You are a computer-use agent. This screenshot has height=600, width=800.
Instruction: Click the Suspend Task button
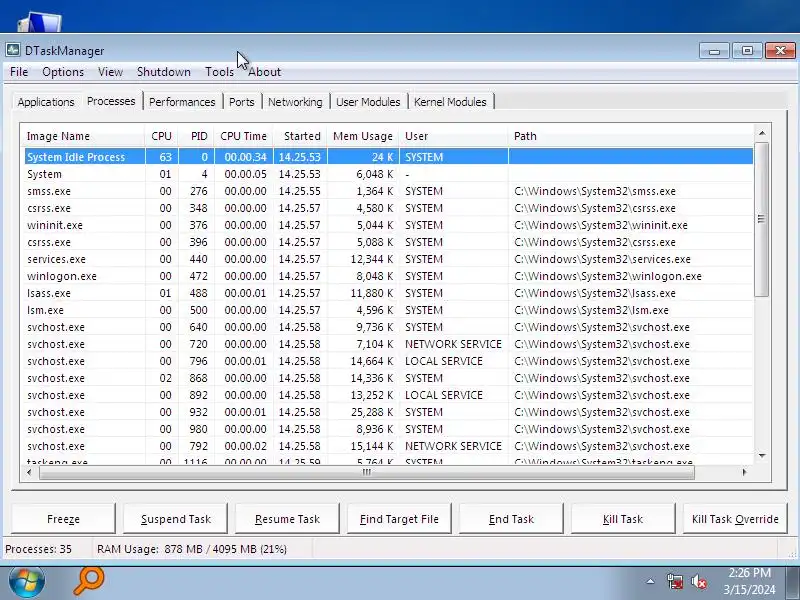[x=176, y=519]
